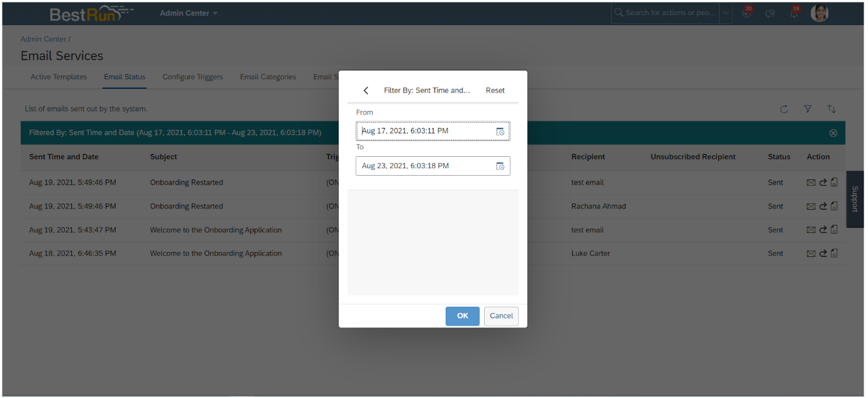868x398 pixels.
Task: Open document icon in Rachana Ahmad row
Action: coord(834,206)
